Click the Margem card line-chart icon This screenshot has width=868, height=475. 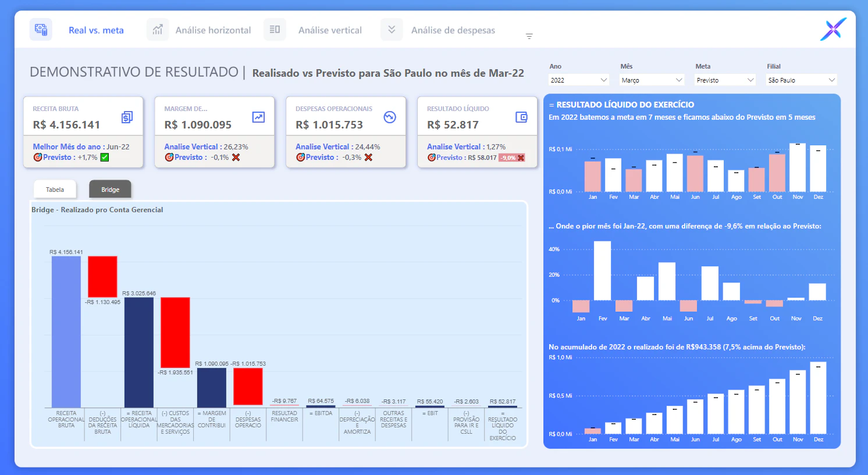pyautogui.click(x=258, y=117)
